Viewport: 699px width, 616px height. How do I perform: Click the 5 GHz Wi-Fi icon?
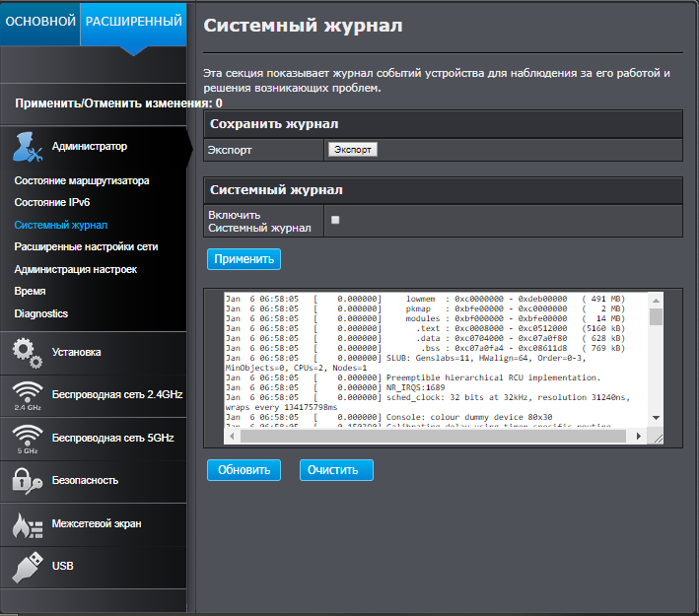(x=28, y=439)
